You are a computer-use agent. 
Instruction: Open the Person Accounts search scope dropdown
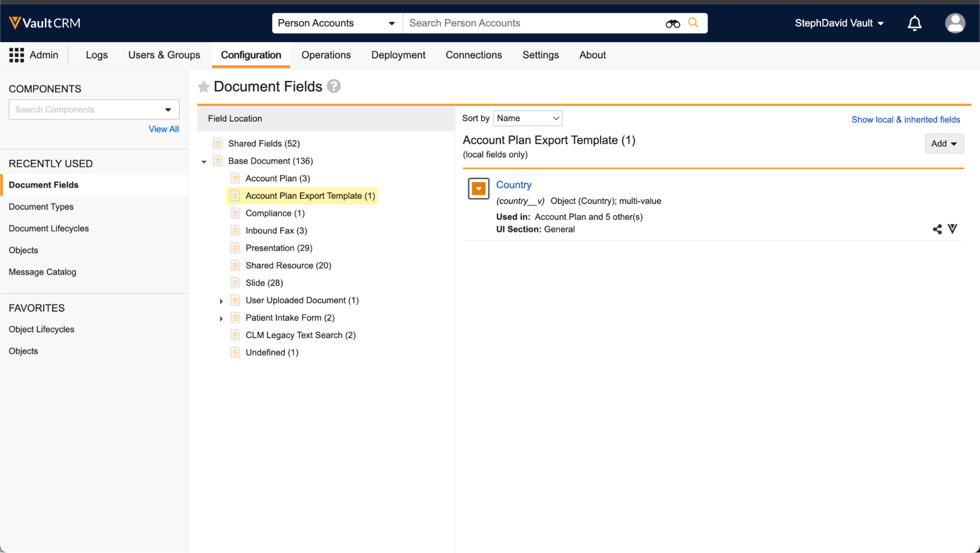337,23
